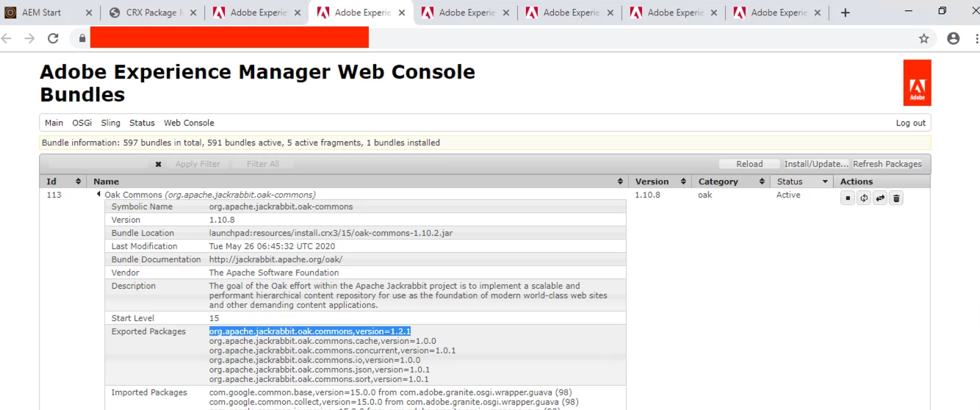Open the OSGi menu

coord(82,123)
